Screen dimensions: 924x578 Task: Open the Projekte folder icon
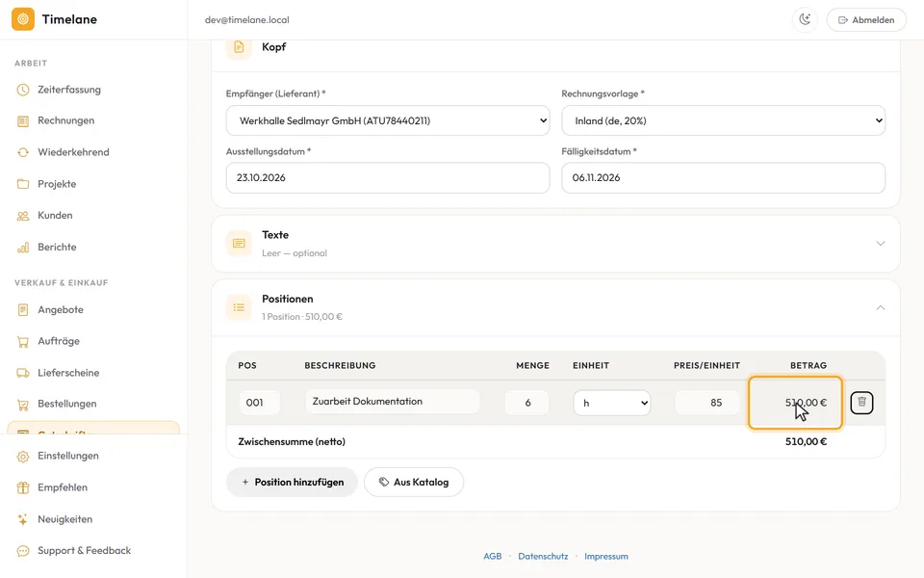(x=23, y=184)
